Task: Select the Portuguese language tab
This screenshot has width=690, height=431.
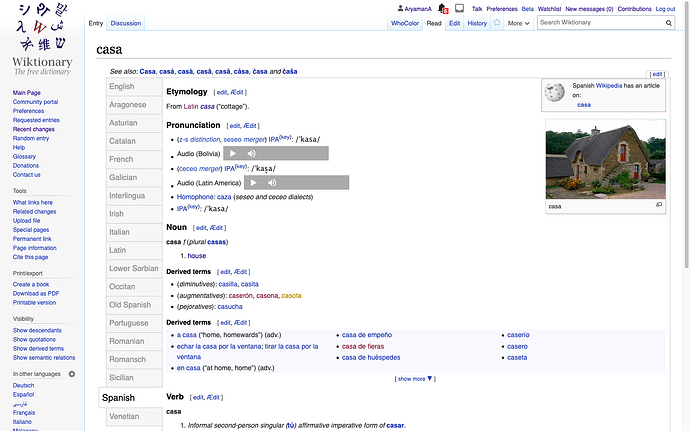Action: coord(134,323)
